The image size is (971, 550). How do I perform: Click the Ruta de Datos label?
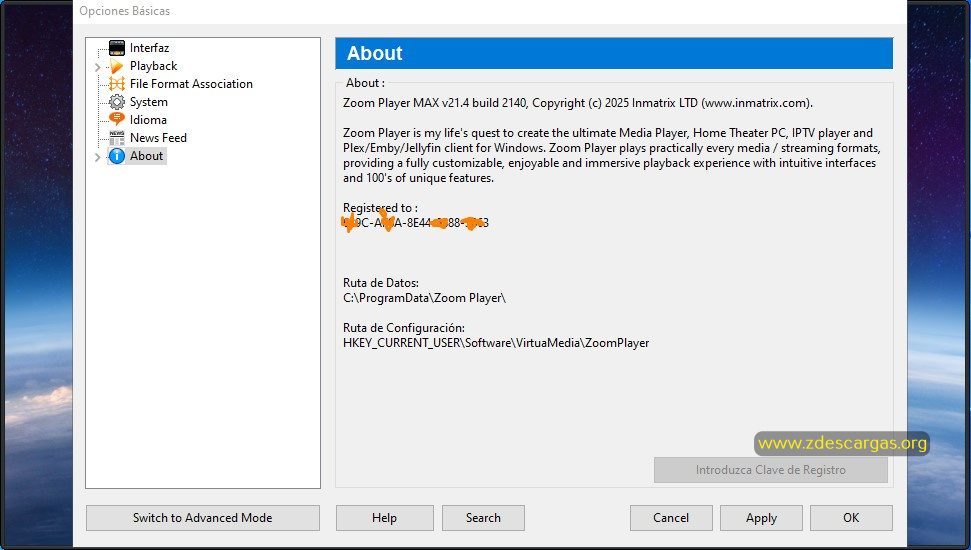coord(381,283)
